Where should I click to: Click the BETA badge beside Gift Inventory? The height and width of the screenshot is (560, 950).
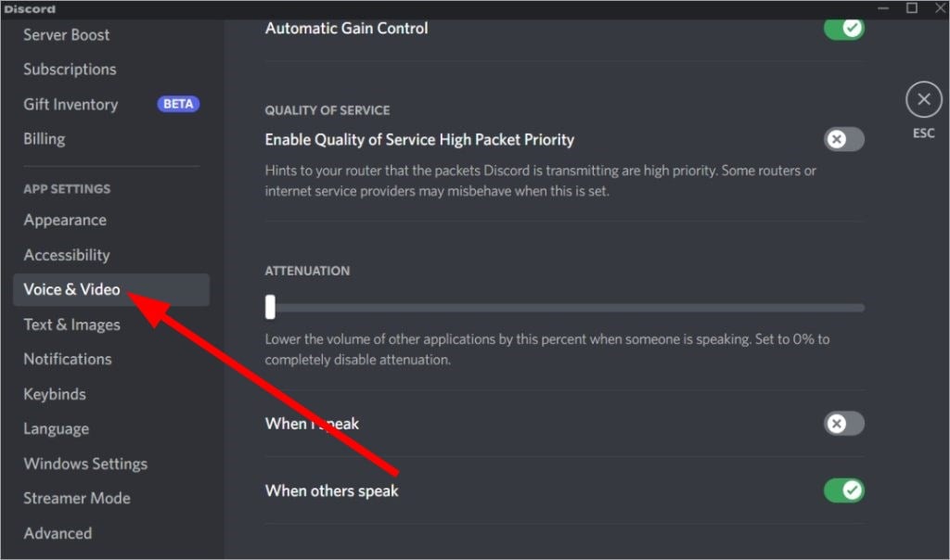point(178,104)
